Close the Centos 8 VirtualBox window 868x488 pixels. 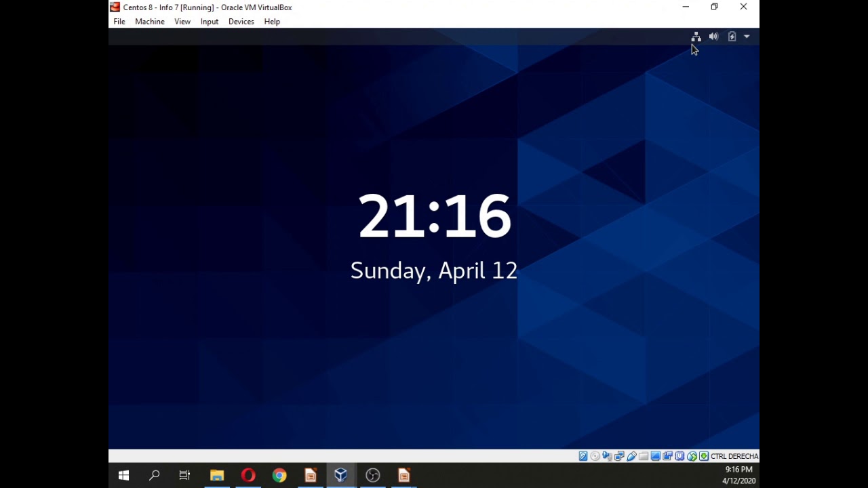coord(744,7)
